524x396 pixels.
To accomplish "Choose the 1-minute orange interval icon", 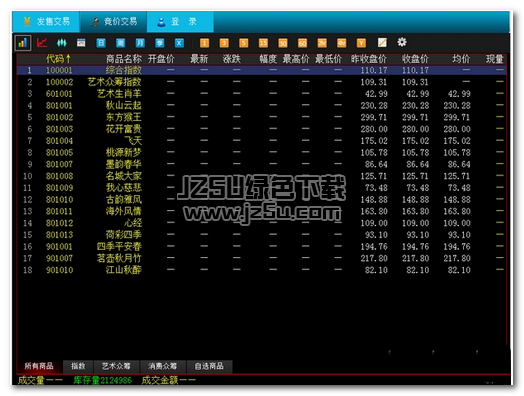I will tap(205, 43).
